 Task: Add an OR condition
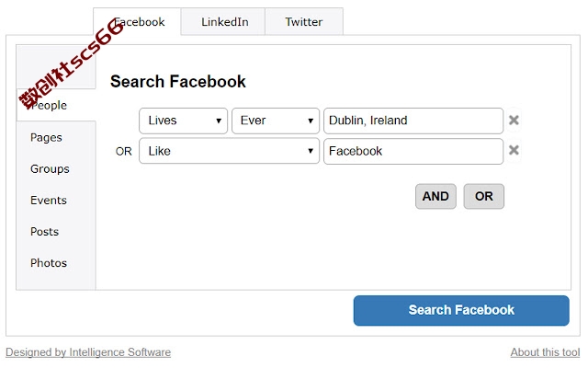tap(484, 196)
